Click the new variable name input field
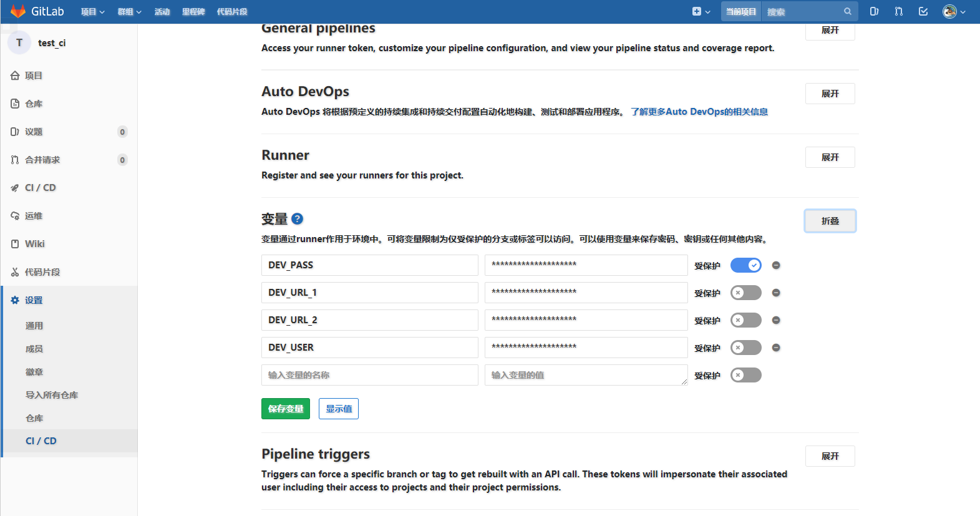 (369, 375)
